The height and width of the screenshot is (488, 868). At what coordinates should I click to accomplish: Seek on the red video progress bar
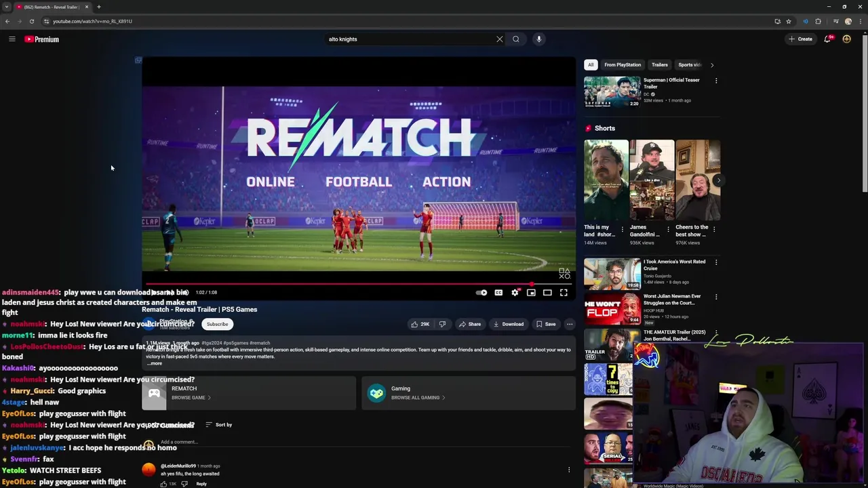[x=359, y=284]
